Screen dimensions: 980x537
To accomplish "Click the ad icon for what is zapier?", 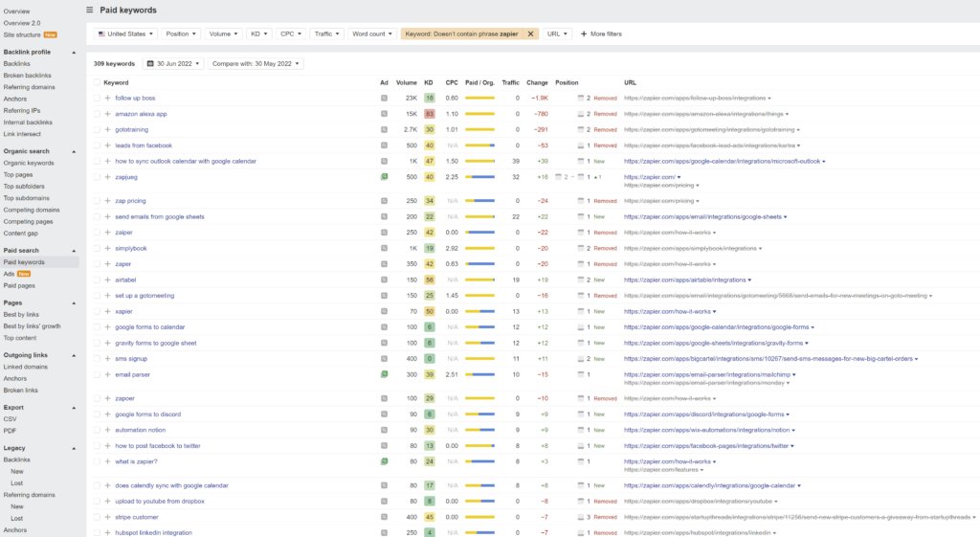I will (x=384, y=461).
